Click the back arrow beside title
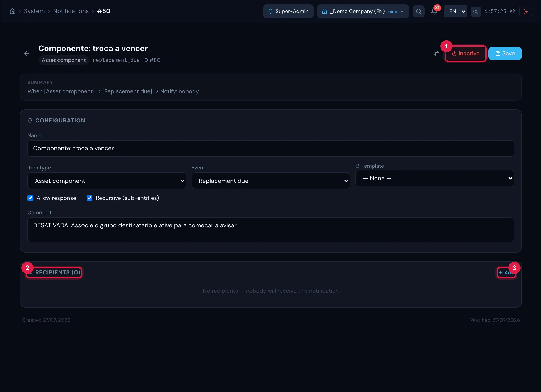Viewport: 541px width, 392px height. (27, 54)
